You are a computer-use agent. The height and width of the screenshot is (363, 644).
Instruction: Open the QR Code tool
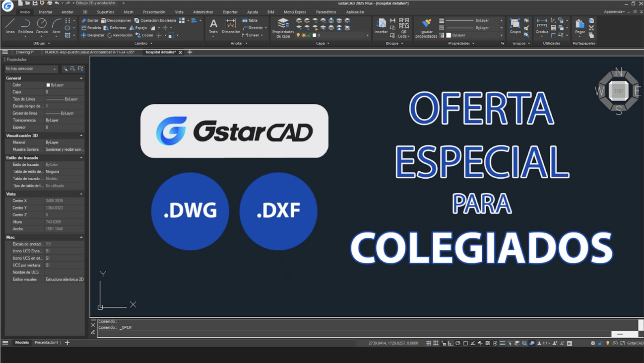(x=404, y=28)
